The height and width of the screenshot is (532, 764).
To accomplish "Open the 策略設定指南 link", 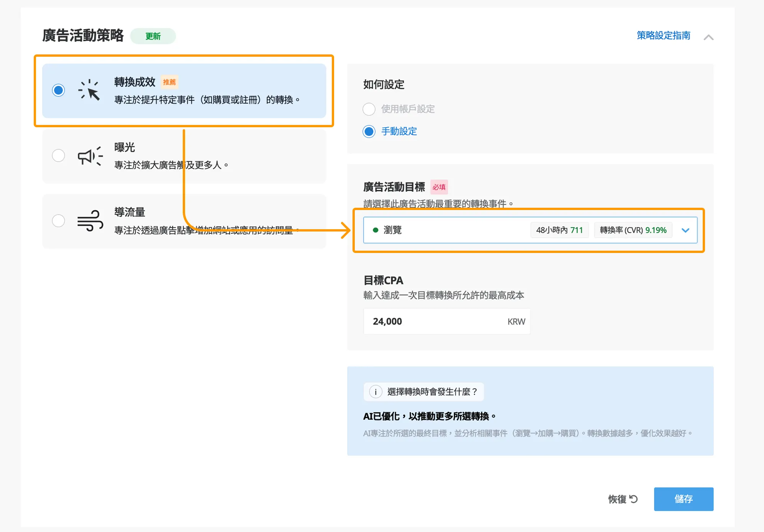I will click(x=663, y=36).
